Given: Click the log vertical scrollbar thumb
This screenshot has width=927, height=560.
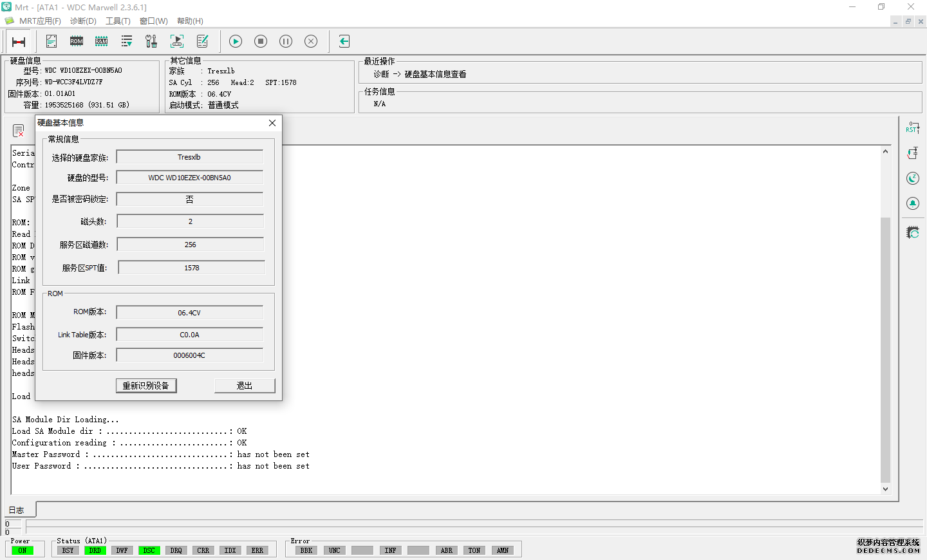Looking at the screenshot, I should (886, 350).
